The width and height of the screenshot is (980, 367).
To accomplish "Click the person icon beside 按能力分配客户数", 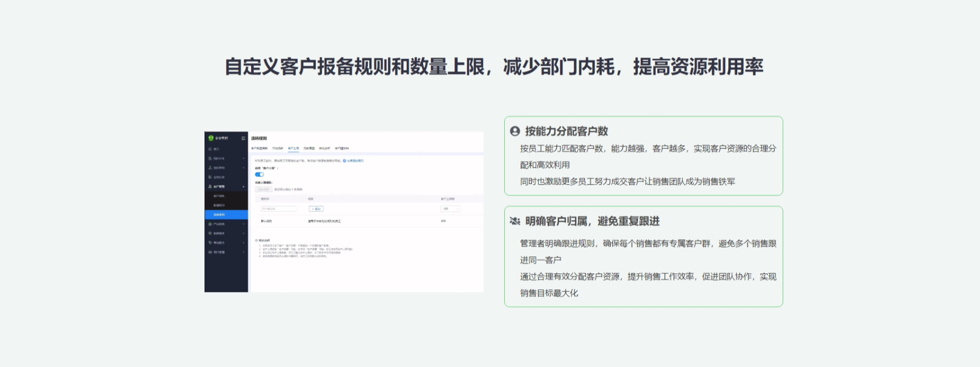I will pos(515,131).
